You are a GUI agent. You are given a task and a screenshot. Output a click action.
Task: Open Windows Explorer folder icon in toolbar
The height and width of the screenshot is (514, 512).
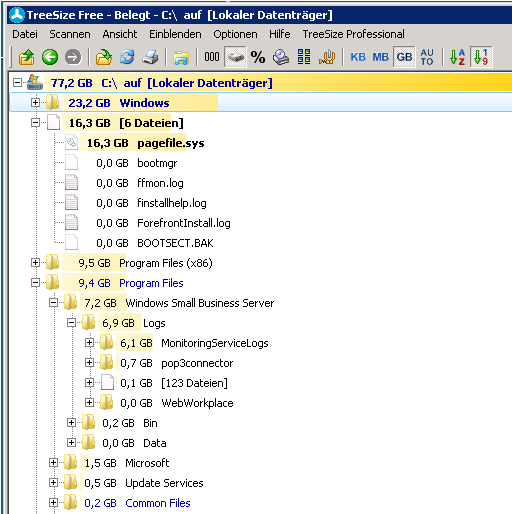(181, 57)
